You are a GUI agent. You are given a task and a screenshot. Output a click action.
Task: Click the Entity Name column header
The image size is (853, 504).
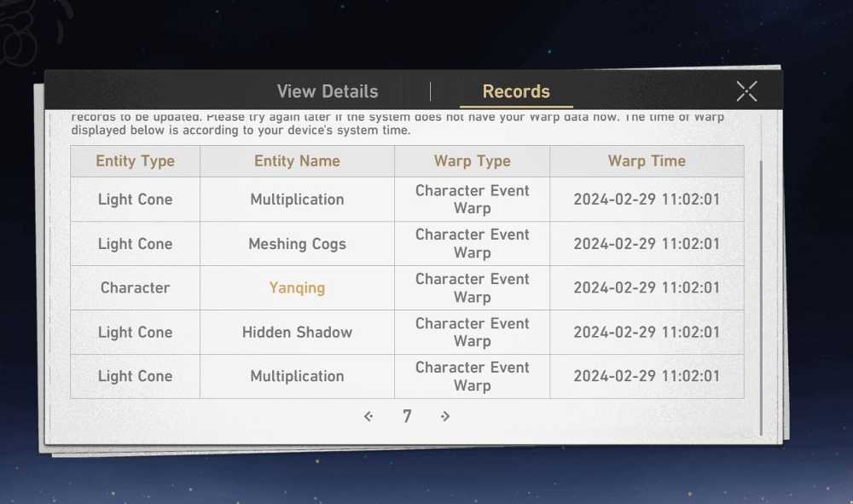point(297,161)
